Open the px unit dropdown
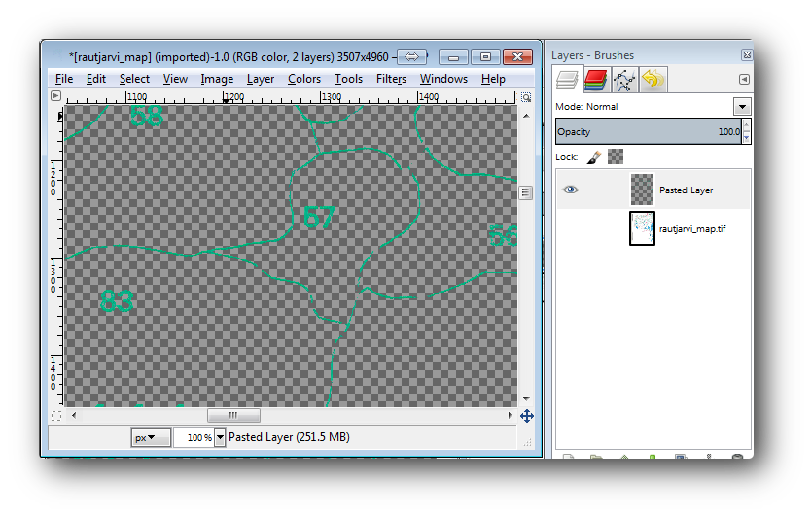The width and height of the screenshot is (812, 517). pyautogui.click(x=151, y=437)
